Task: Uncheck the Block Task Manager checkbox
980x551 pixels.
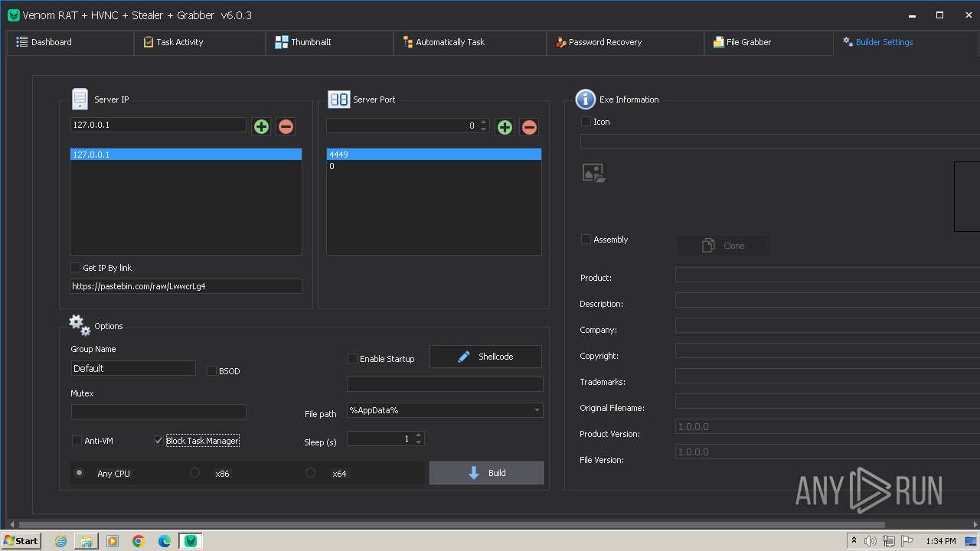Action: 158,441
